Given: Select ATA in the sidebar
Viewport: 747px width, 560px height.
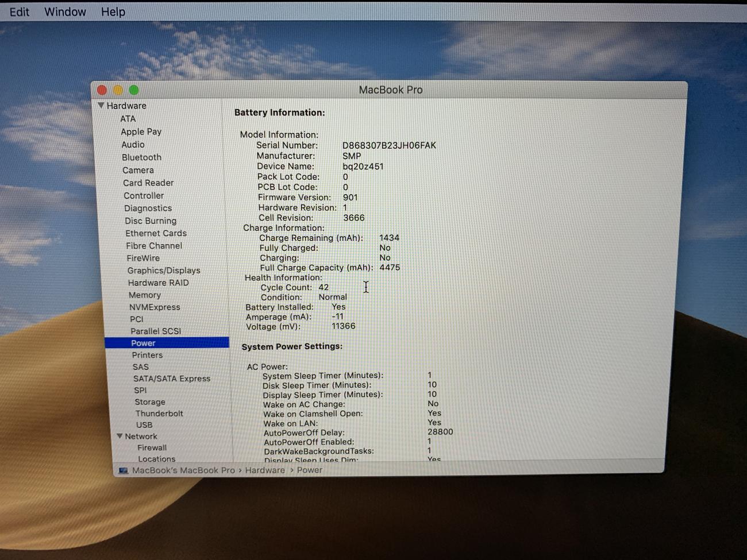Looking at the screenshot, I should 128,119.
